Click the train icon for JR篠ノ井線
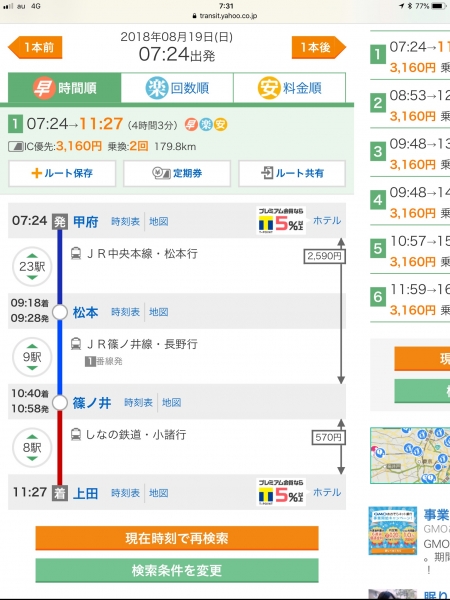450x600 pixels. tap(76, 344)
